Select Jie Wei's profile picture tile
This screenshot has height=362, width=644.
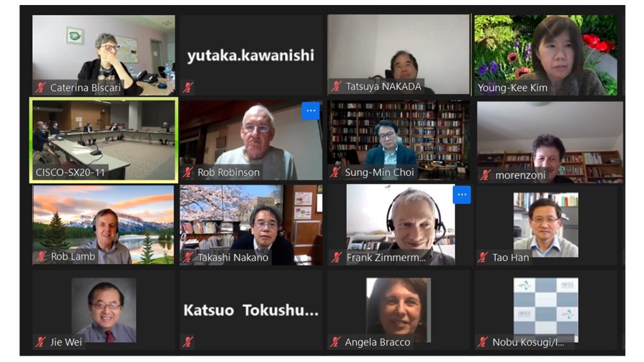104,310
